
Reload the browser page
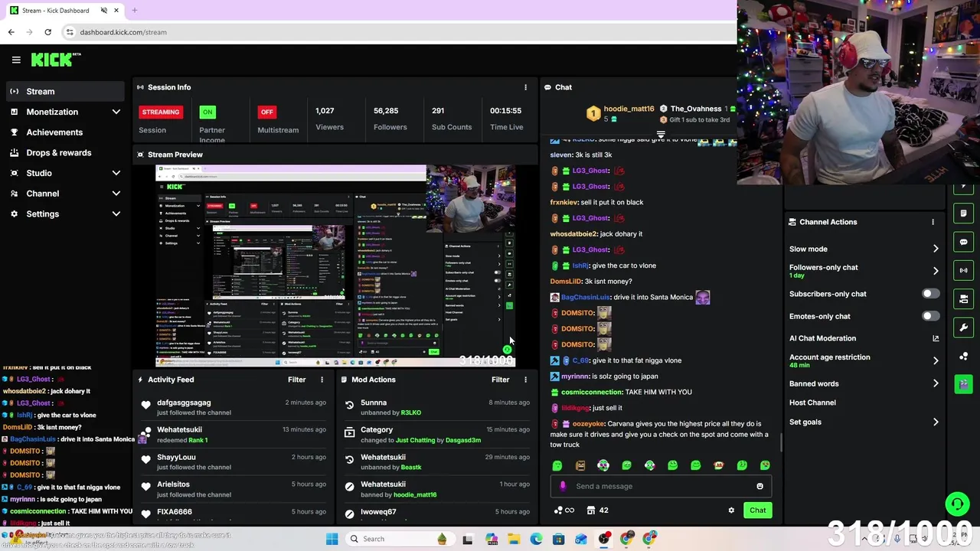(47, 32)
